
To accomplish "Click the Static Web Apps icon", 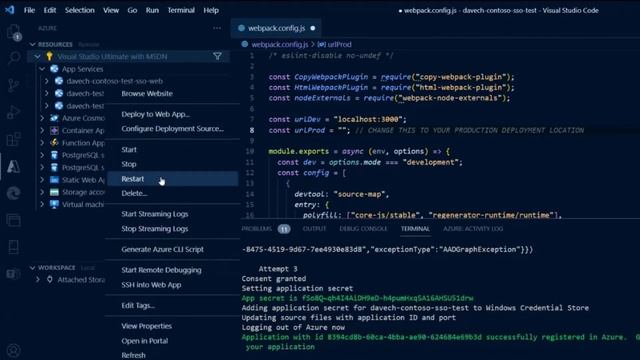I will coord(54,180).
